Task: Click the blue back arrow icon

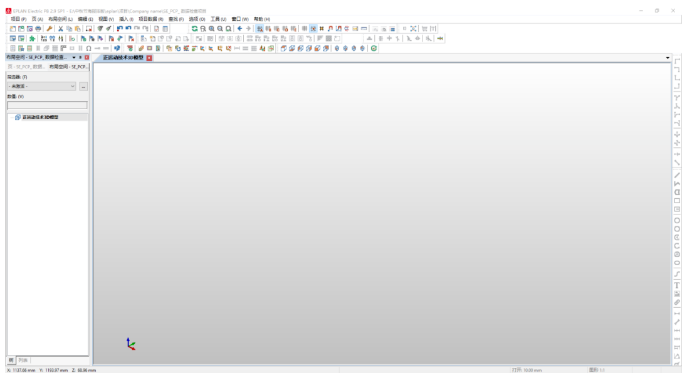Action: pyautogui.click(x=239, y=29)
